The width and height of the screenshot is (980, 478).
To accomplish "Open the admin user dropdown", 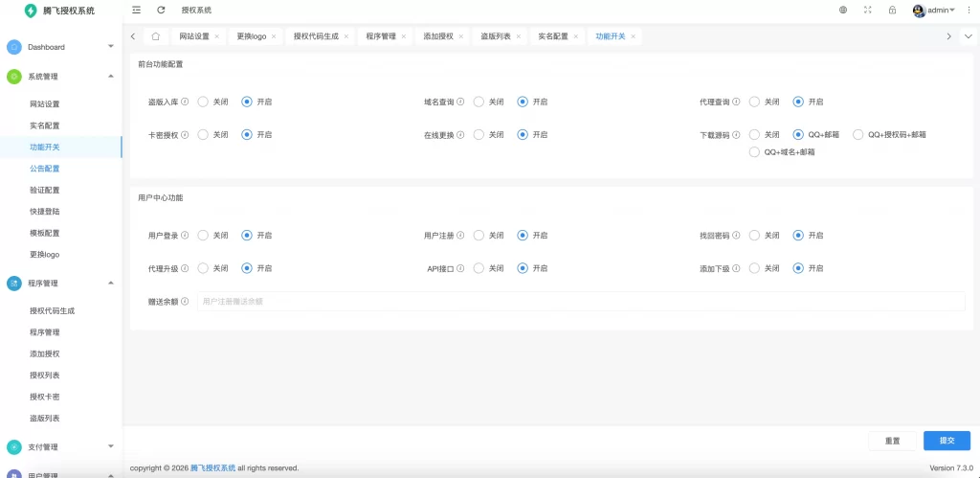I will 934,10.
